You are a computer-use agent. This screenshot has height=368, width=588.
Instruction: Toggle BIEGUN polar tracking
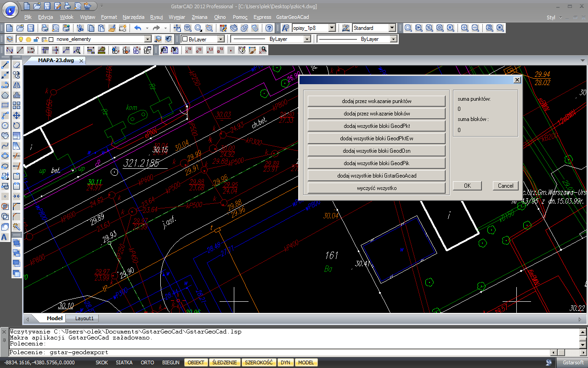[171, 362]
